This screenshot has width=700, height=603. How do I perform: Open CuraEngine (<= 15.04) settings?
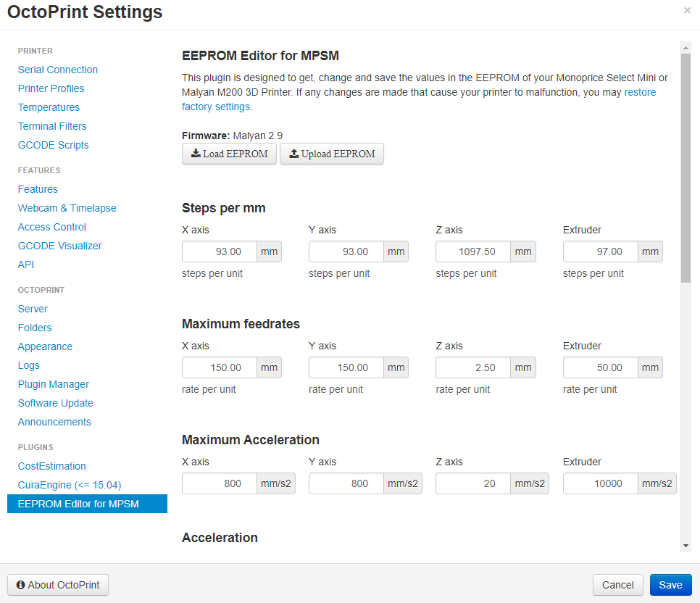point(70,485)
